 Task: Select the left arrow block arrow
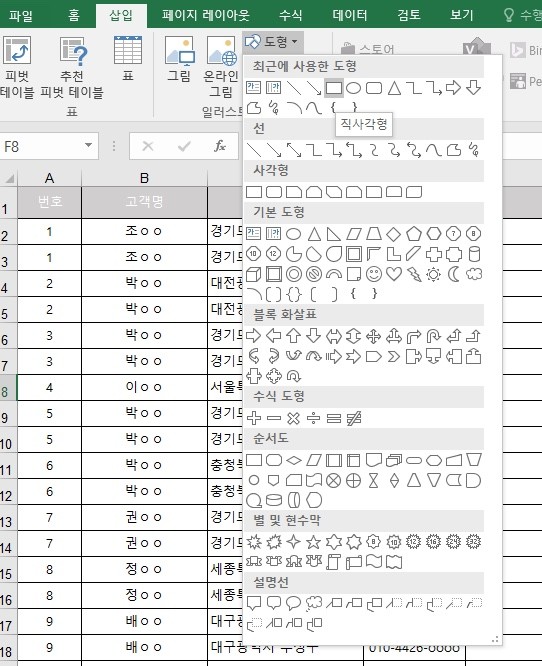tap(274, 336)
